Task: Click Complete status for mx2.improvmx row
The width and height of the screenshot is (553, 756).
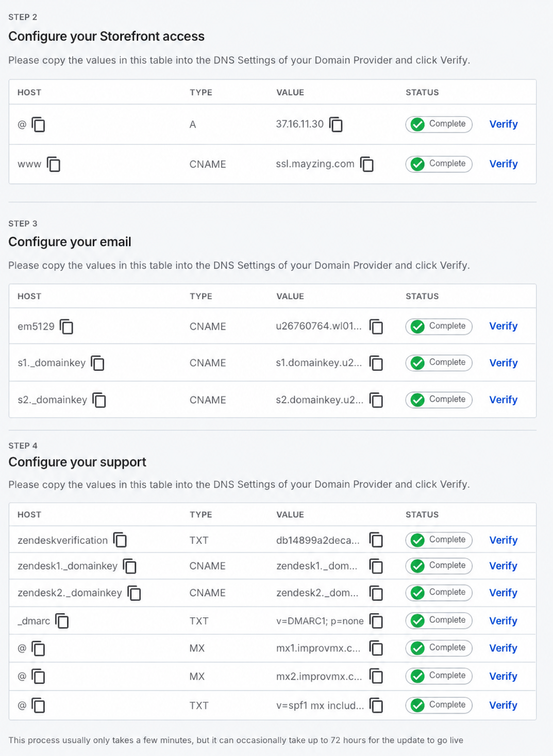Action: [x=439, y=676]
